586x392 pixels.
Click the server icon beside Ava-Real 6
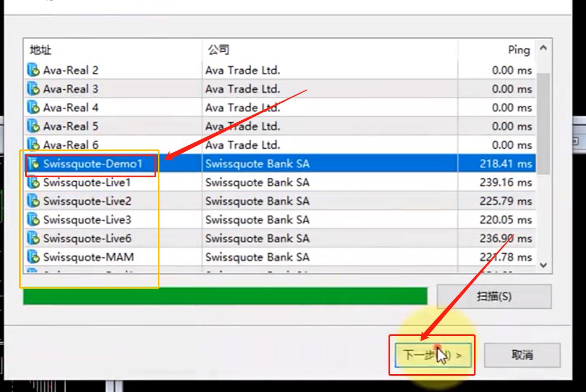coord(34,145)
